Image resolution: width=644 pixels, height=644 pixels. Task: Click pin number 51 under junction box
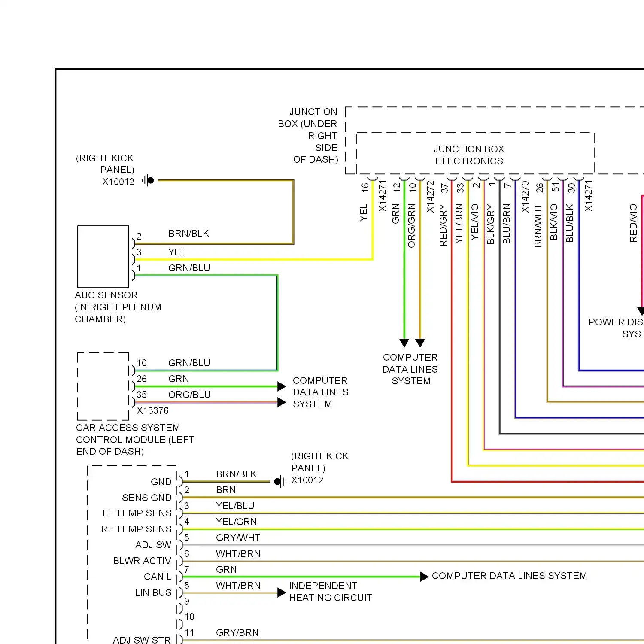tap(556, 188)
